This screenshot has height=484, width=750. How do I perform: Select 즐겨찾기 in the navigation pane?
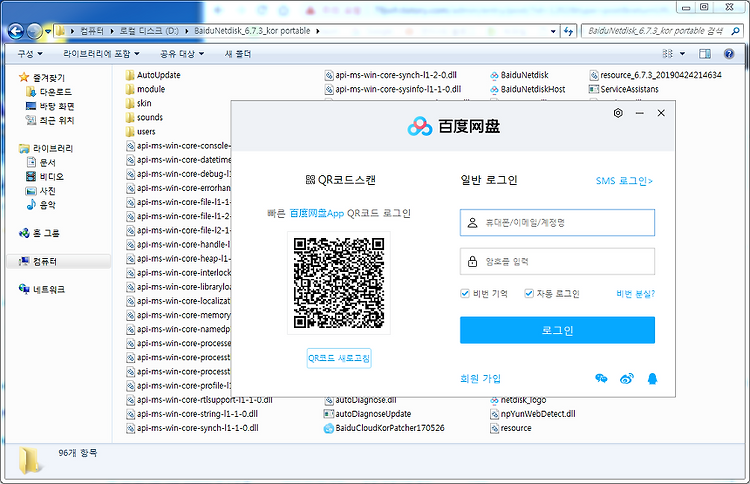42,77
